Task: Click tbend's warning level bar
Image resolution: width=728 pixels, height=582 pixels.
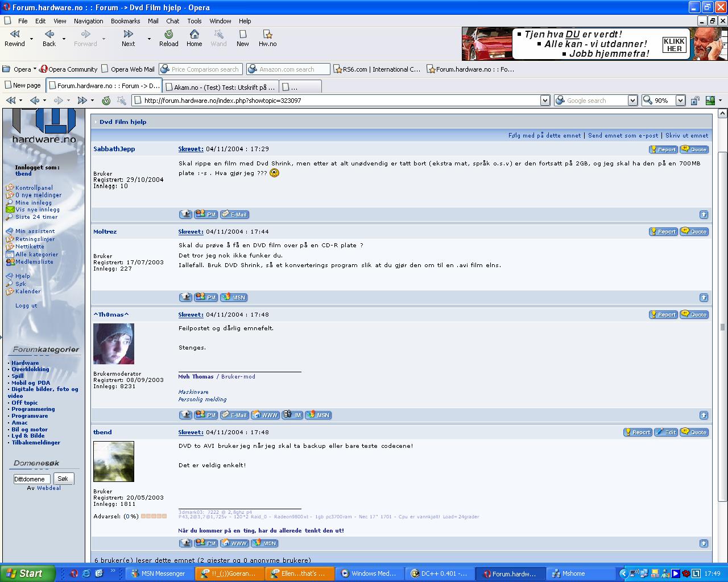Action: [x=154, y=517]
